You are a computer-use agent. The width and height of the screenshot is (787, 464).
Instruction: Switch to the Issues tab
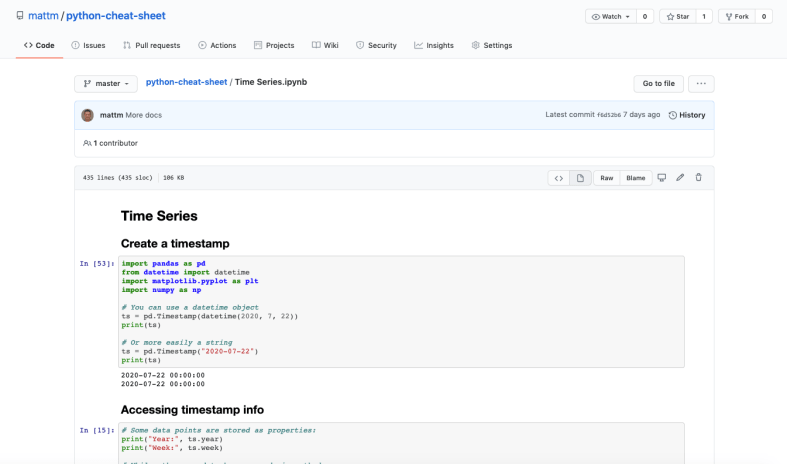click(x=88, y=45)
